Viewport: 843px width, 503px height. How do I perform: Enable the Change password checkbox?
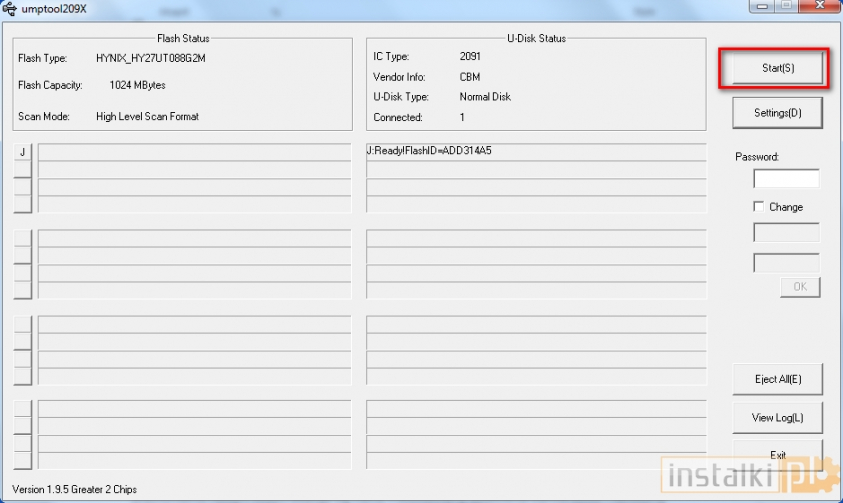tap(760, 207)
